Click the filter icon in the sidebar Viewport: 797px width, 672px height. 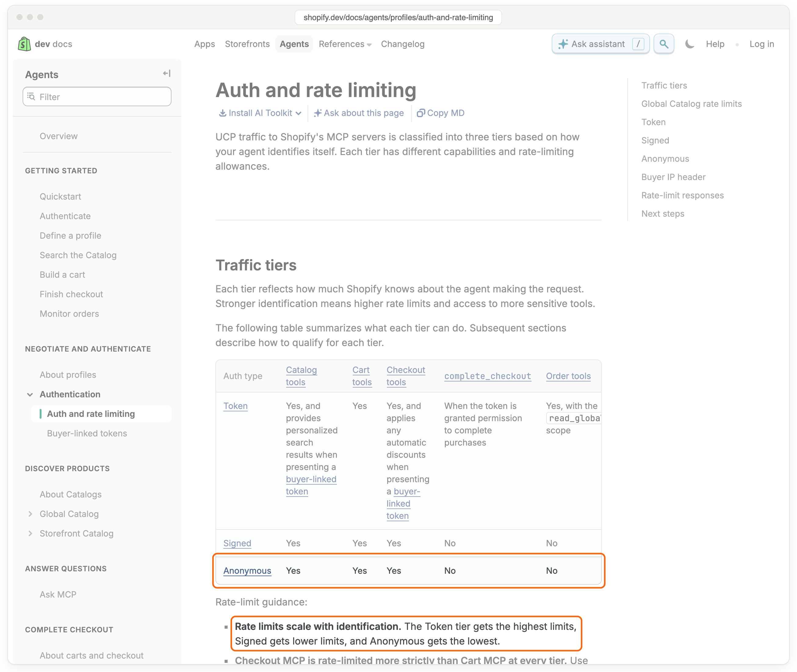[31, 97]
